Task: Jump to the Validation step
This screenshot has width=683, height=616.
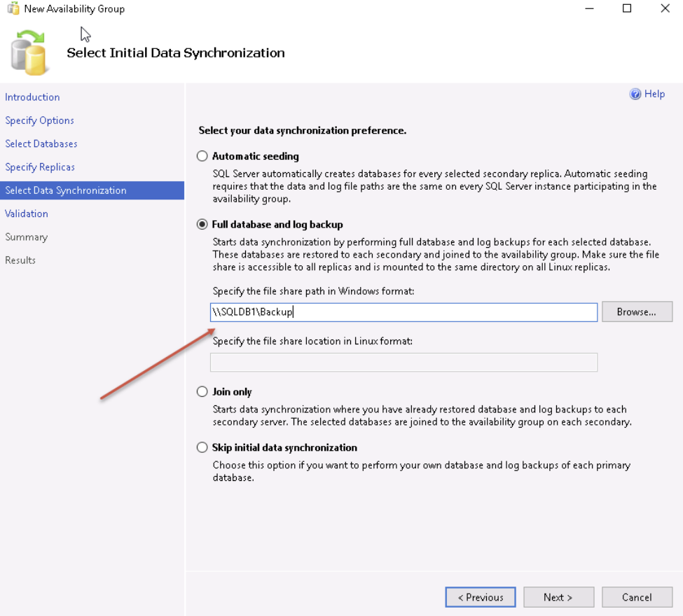Action: coord(26,213)
